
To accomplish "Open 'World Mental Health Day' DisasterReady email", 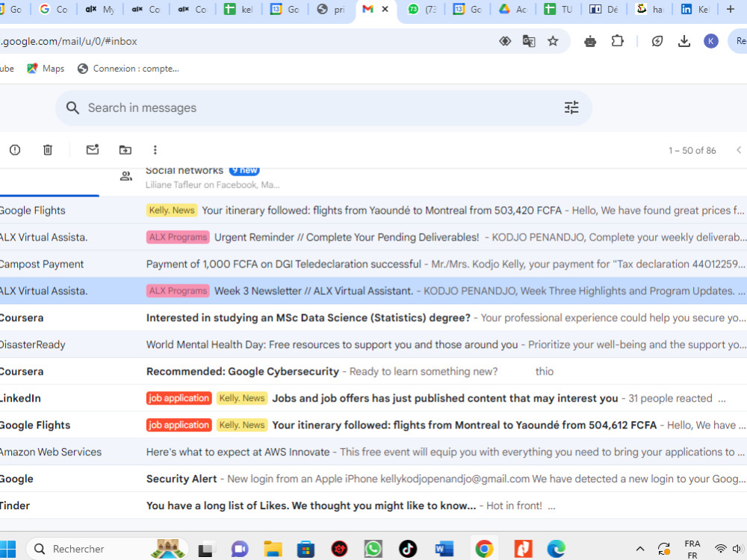I will (x=373, y=345).
